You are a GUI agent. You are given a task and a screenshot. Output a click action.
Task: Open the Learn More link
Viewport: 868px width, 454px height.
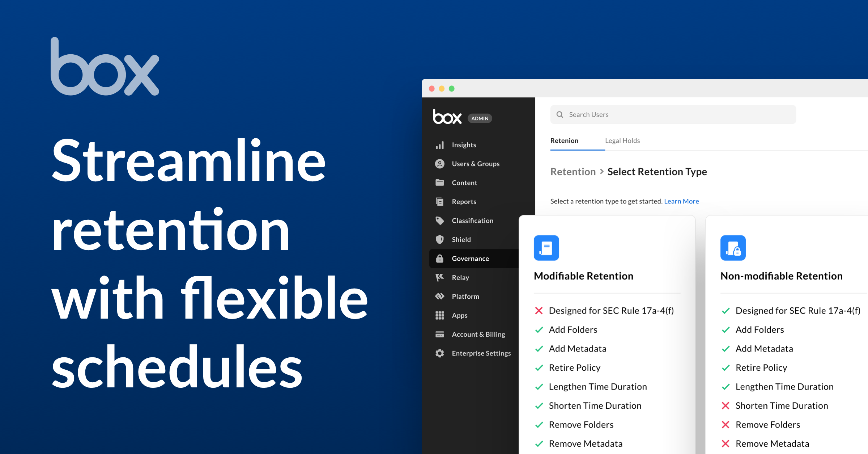pos(681,201)
